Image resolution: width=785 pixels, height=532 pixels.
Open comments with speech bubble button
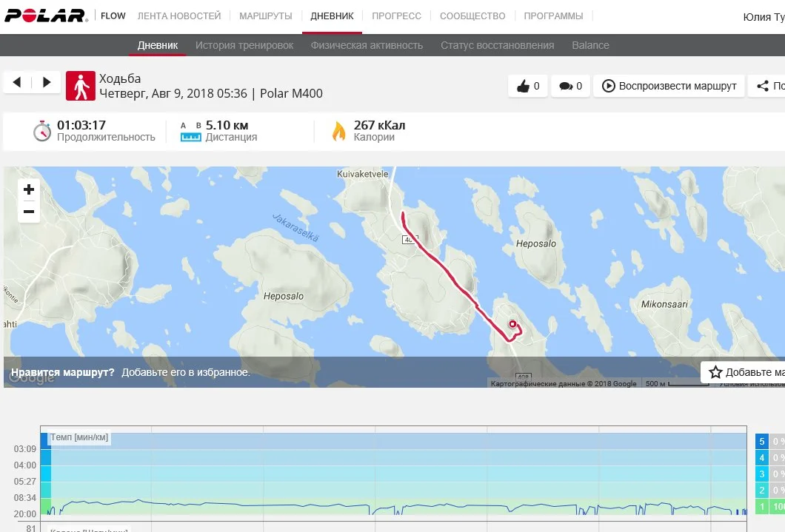571,86
